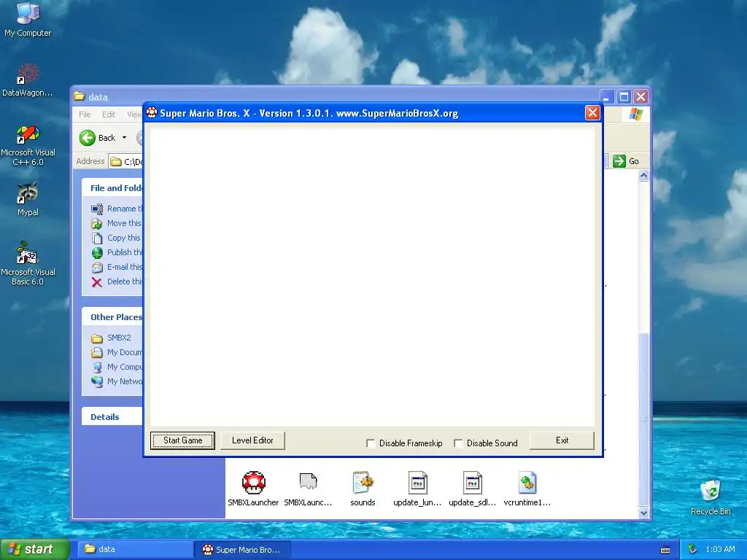This screenshot has height=560, width=747.
Task: Select the Recycle Bin icon
Action: [x=711, y=497]
